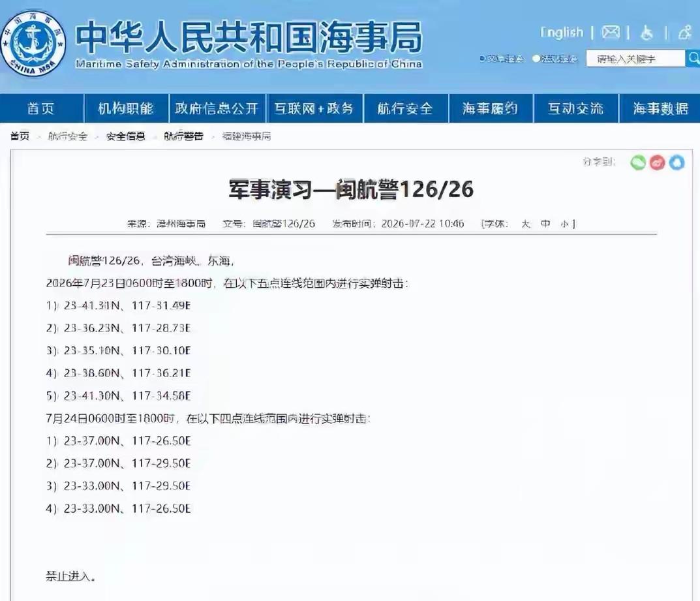Set font size to 大

525,224
